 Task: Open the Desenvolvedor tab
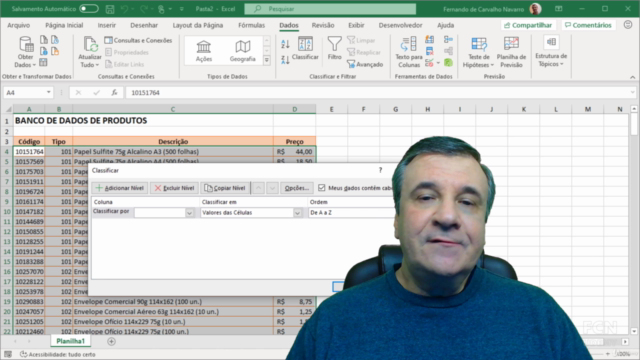(x=400, y=25)
